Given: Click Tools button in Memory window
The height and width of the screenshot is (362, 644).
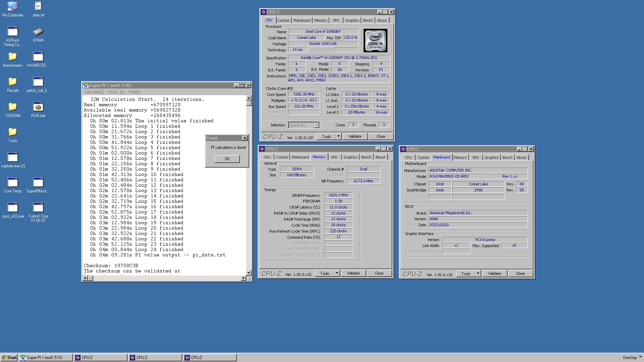Looking at the screenshot, I should (x=324, y=273).
